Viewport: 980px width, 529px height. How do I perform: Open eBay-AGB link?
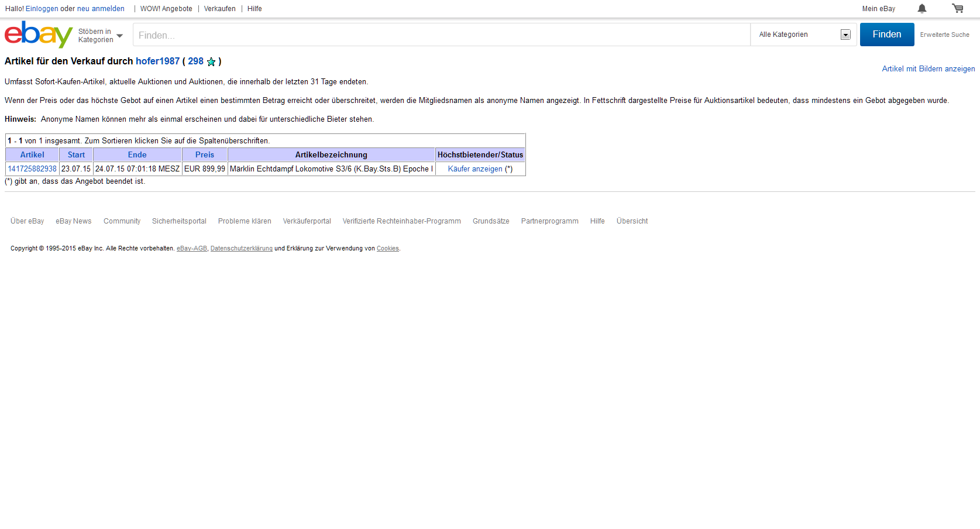pos(192,249)
